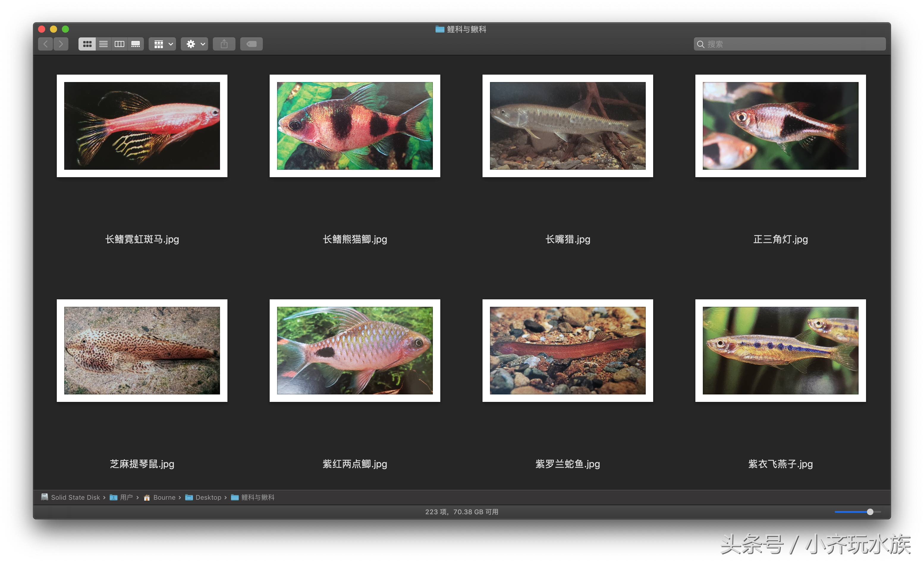
Task: Select the 正三角灯.jpg thumbnail image
Action: pyautogui.click(x=781, y=126)
